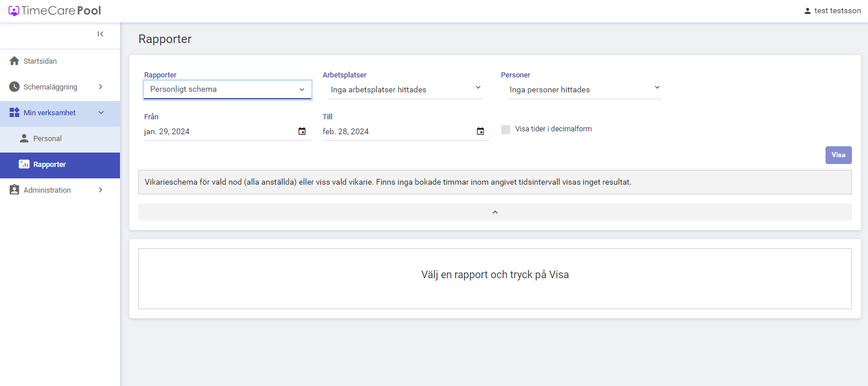Click the Schemaläggning clock icon
The image size is (868, 386).
(14, 87)
